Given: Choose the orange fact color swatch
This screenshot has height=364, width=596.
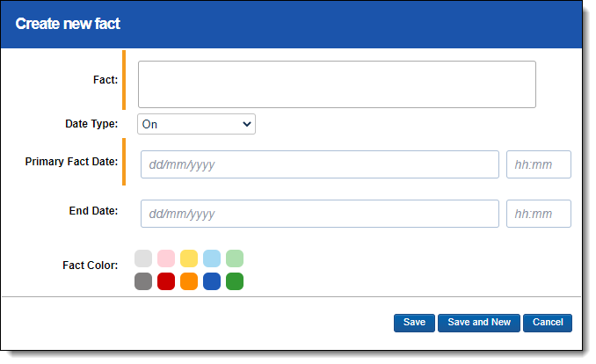Looking at the screenshot, I should coord(189,281).
